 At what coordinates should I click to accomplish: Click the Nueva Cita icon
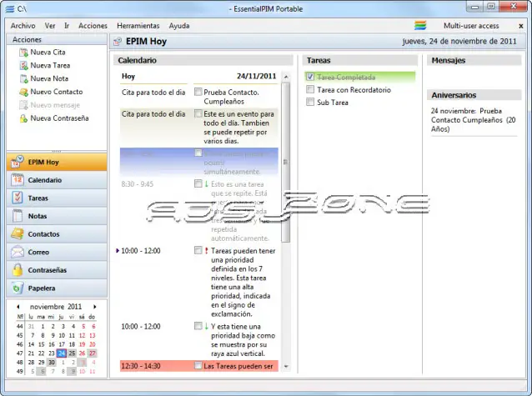23,53
